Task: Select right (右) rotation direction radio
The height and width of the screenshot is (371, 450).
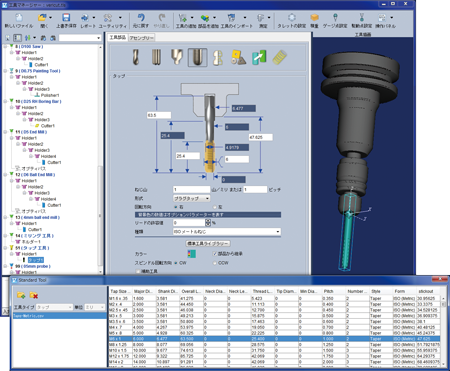Action: coord(176,207)
